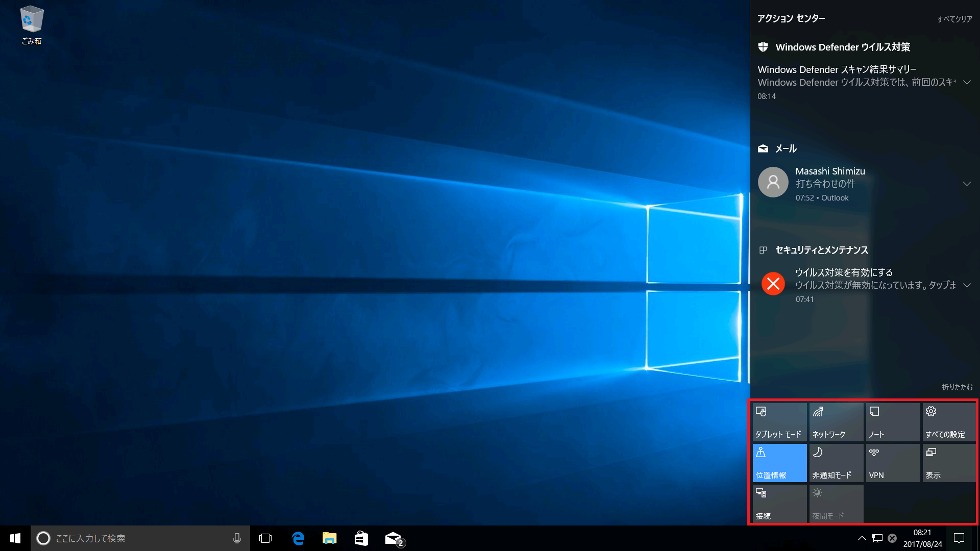Open the すべての設定 quick action tile
This screenshot has width=980, height=551.
point(949,422)
